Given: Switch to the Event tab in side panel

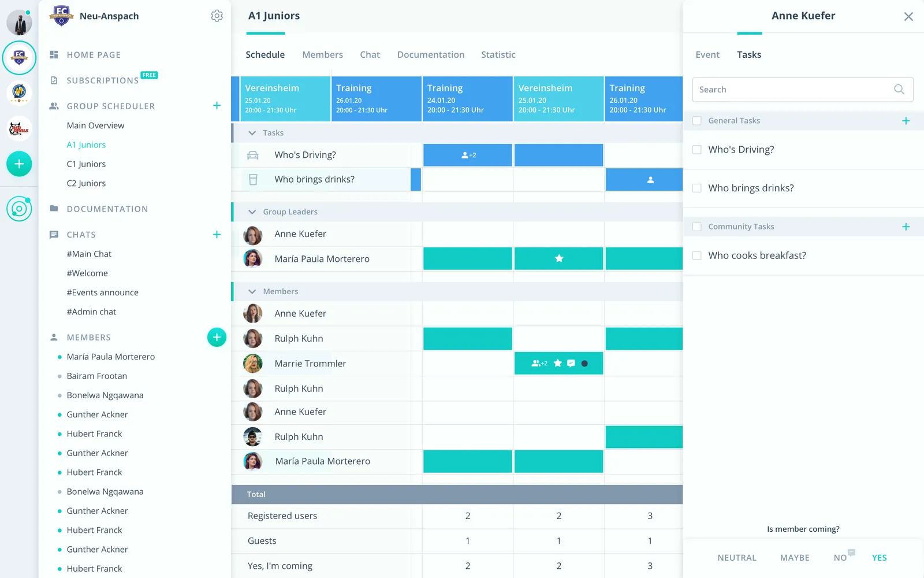Looking at the screenshot, I should (707, 55).
